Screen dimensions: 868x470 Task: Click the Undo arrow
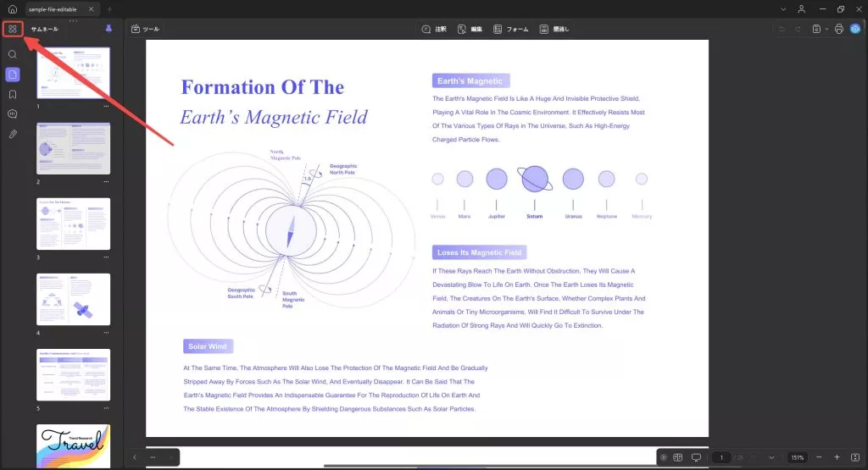(x=782, y=29)
